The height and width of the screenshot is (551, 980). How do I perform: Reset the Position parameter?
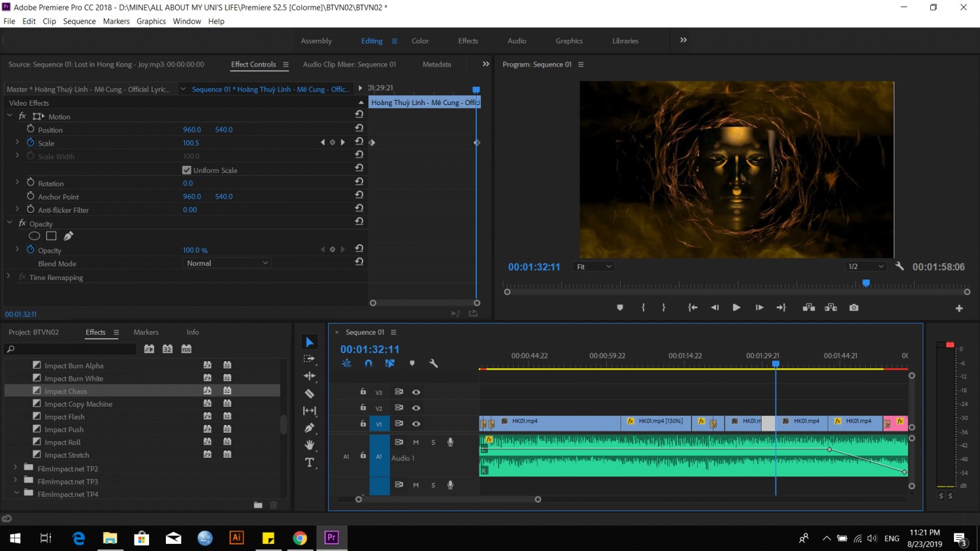[359, 128]
